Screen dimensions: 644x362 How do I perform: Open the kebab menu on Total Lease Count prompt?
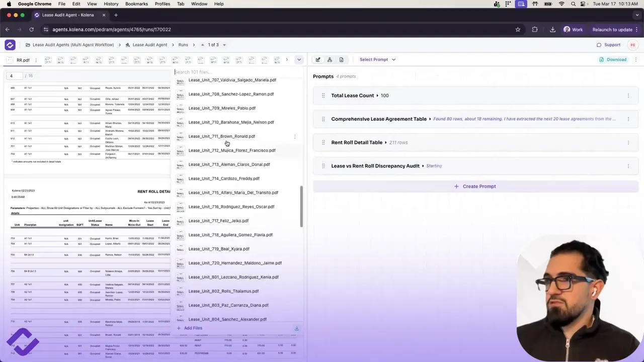point(628,96)
